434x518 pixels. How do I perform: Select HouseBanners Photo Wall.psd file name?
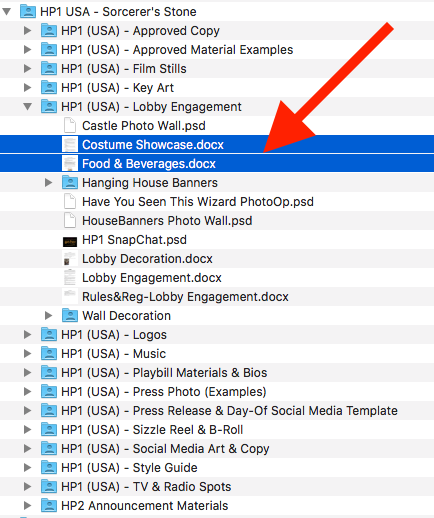(167, 221)
